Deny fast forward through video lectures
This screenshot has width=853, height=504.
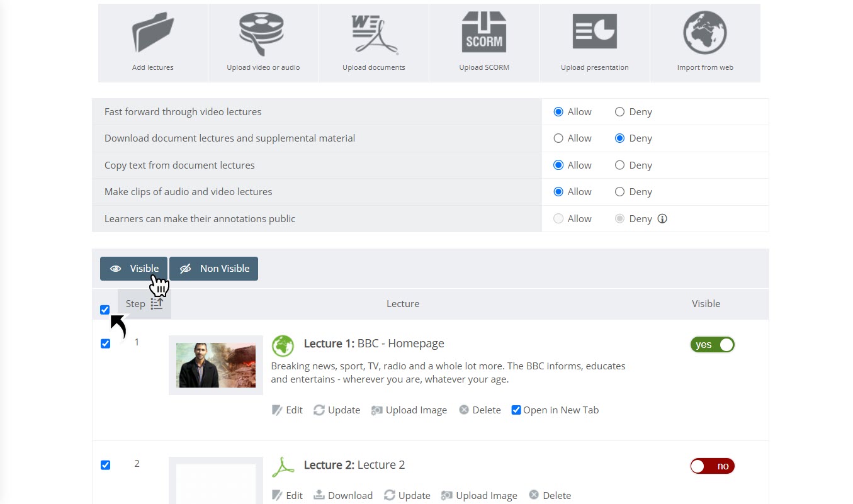point(619,112)
